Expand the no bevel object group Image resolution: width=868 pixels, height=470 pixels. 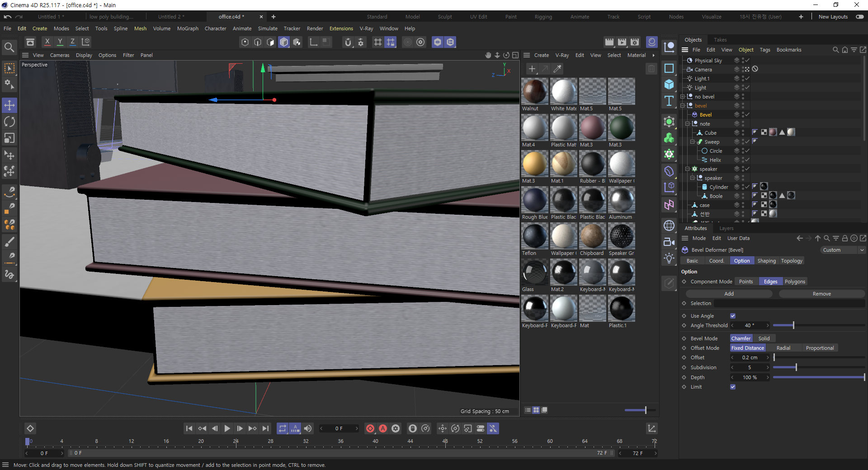click(x=683, y=97)
